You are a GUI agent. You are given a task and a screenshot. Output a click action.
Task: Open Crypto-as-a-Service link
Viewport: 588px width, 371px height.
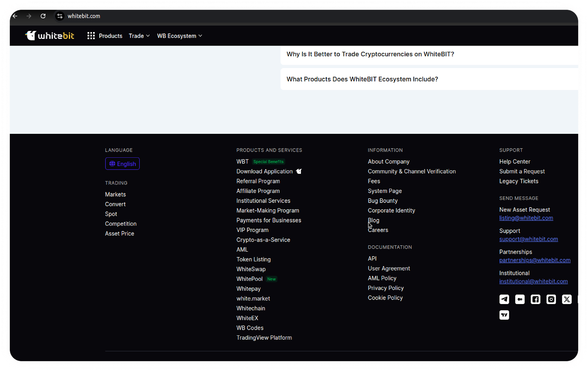coord(263,240)
